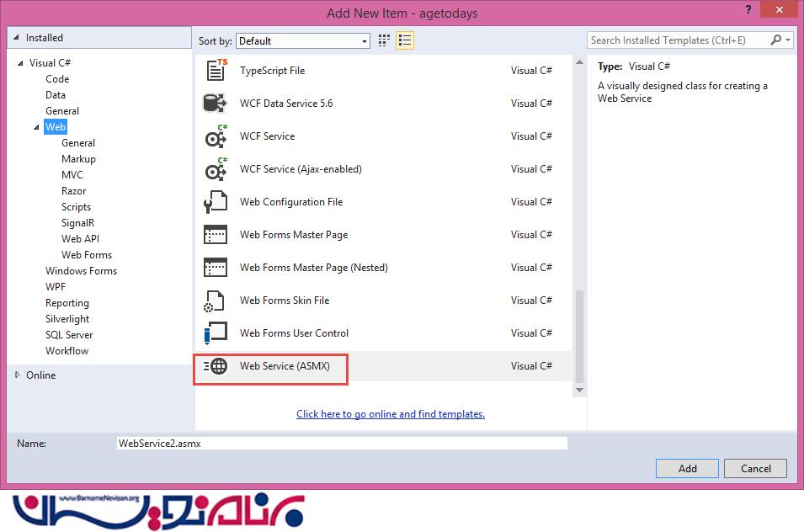Open the search options dropdown arrow
This screenshot has height=532, width=804.
click(x=788, y=40)
